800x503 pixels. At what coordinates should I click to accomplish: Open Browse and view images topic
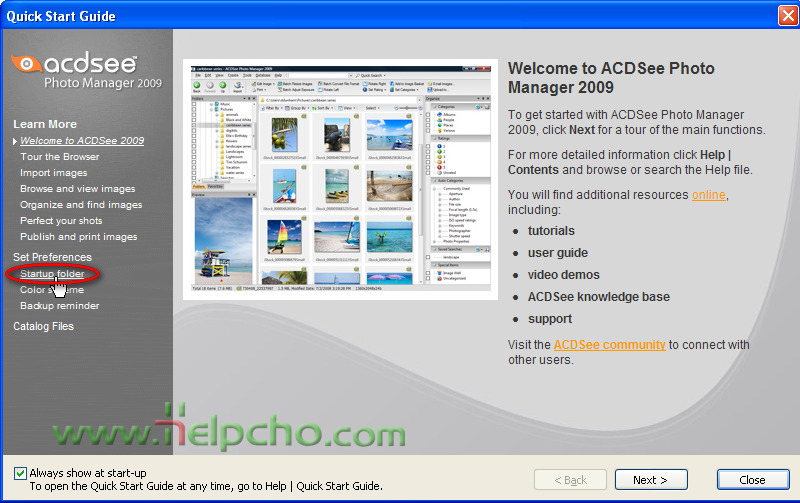tap(78, 189)
